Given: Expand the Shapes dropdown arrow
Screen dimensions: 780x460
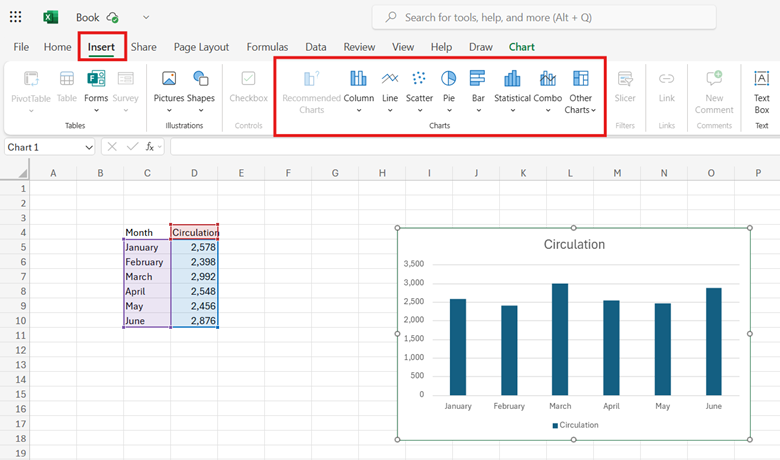Looking at the screenshot, I should point(200,110).
